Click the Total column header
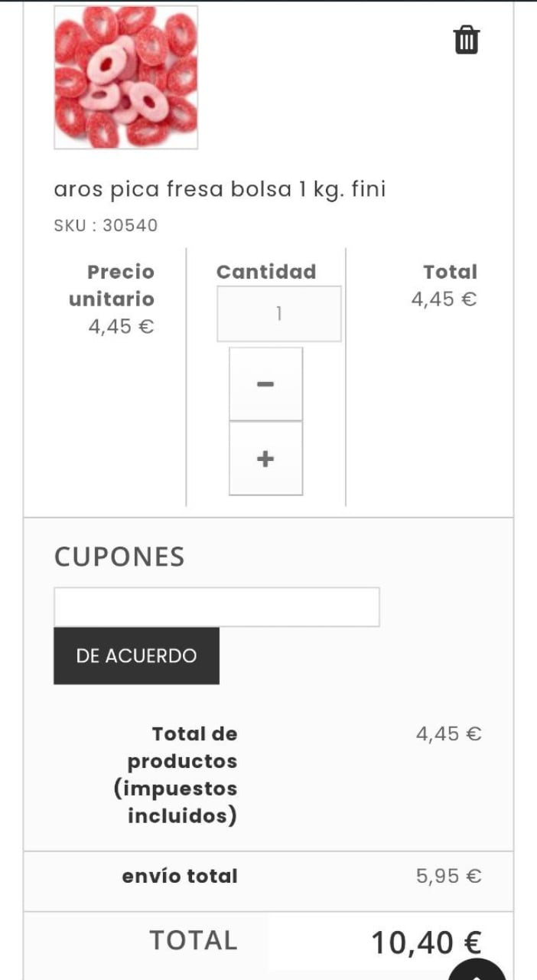 click(x=451, y=271)
